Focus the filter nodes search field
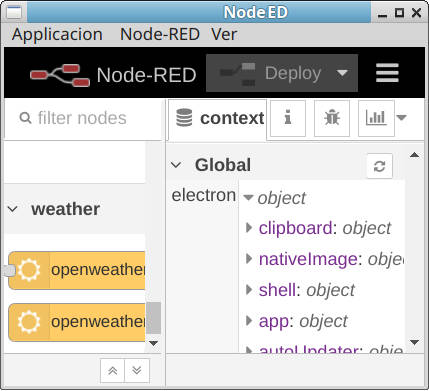 pyautogui.click(x=83, y=118)
